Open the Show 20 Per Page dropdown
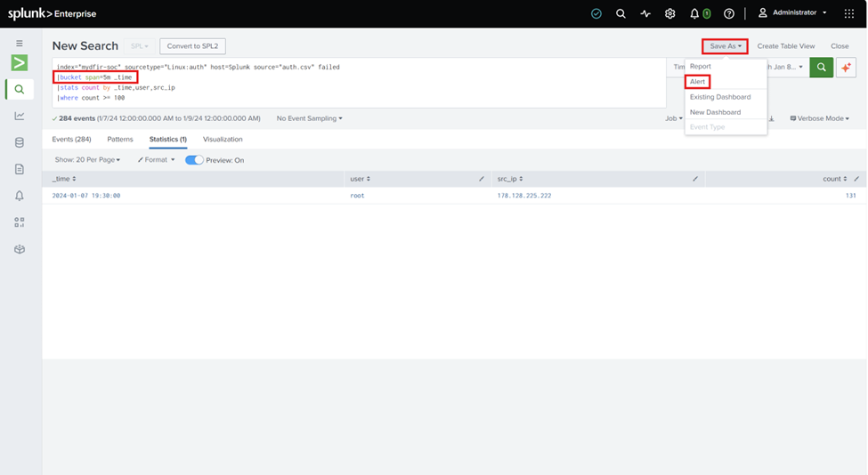The image size is (868, 475). (87, 160)
